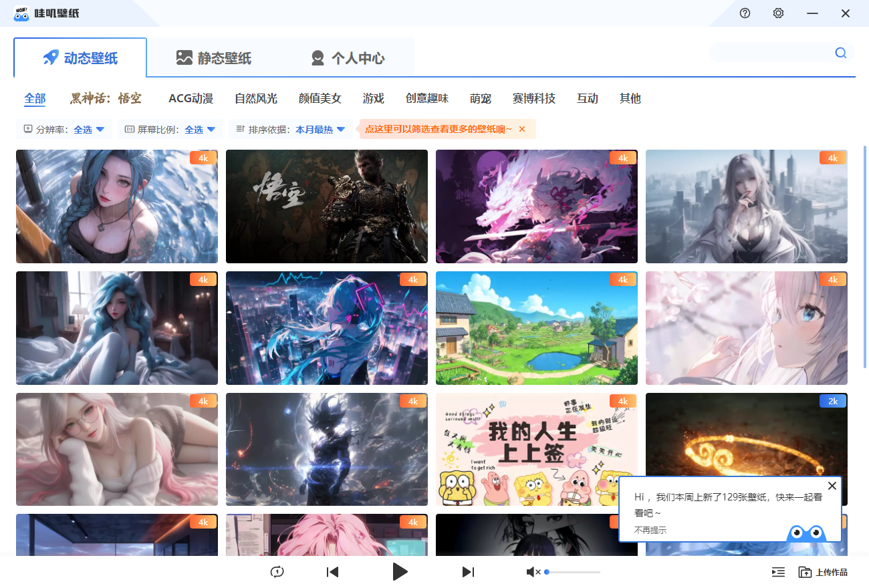Viewport: 869px width, 588px height.
Task: Open the wallpaper playlist panel icon
Action: pos(777,572)
